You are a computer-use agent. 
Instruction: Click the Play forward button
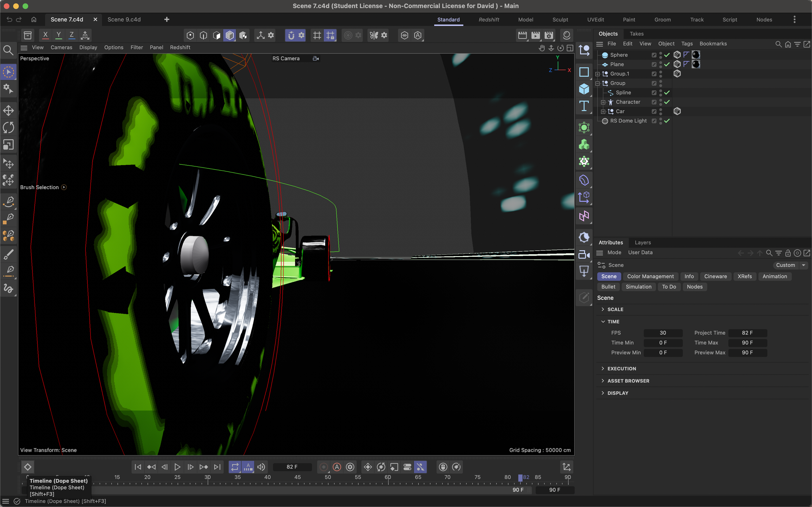click(177, 467)
